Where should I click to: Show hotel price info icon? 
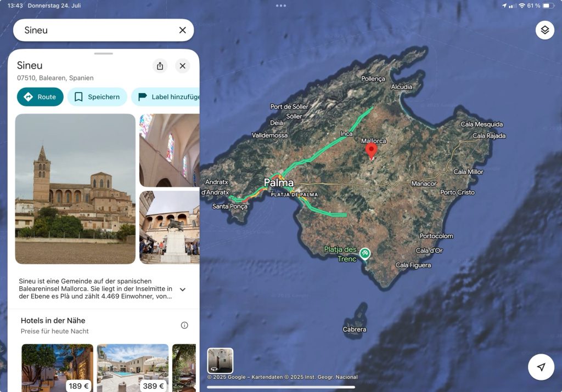(184, 325)
